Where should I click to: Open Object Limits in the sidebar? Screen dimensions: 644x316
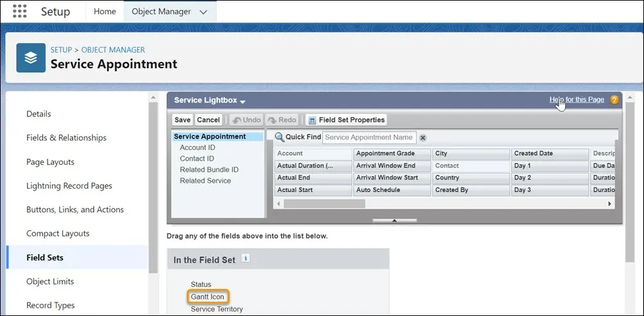coord(50,281)
